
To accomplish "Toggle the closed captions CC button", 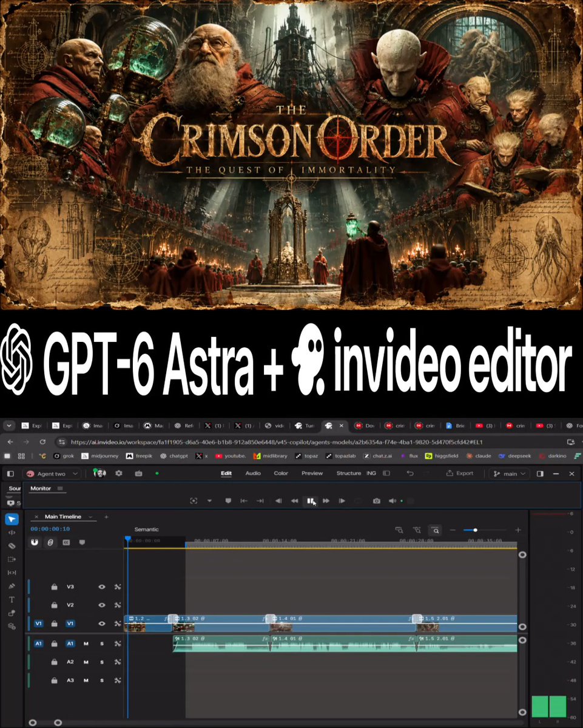I will tap(66, 542).
